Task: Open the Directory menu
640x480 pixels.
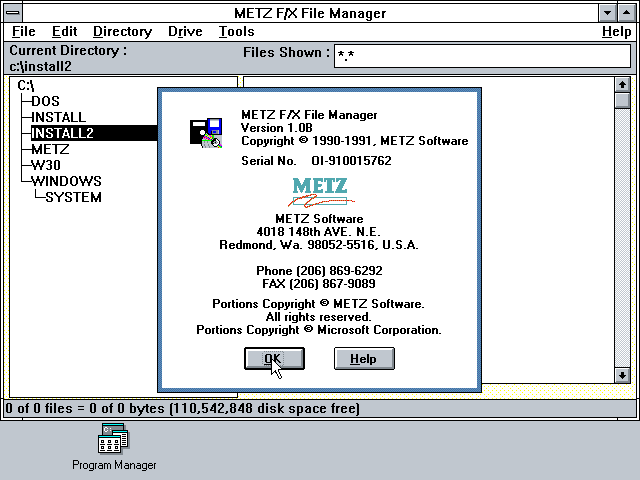Action: tap(122, 31)
